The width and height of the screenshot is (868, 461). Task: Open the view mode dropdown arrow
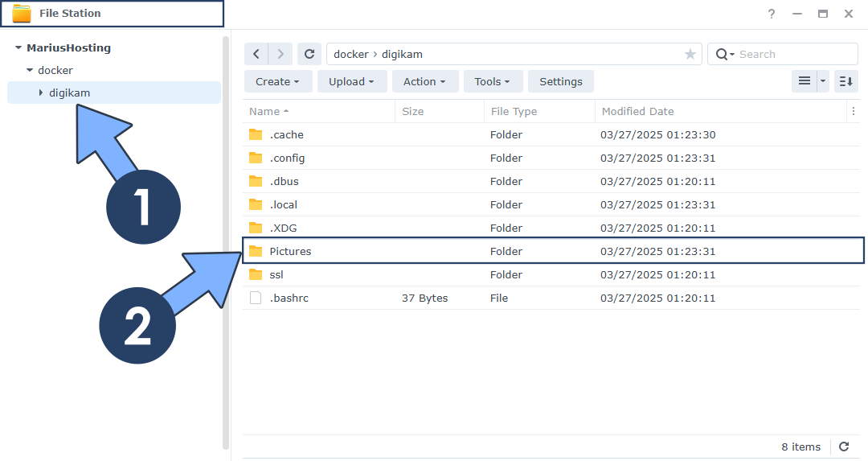(x=823, y=81)
